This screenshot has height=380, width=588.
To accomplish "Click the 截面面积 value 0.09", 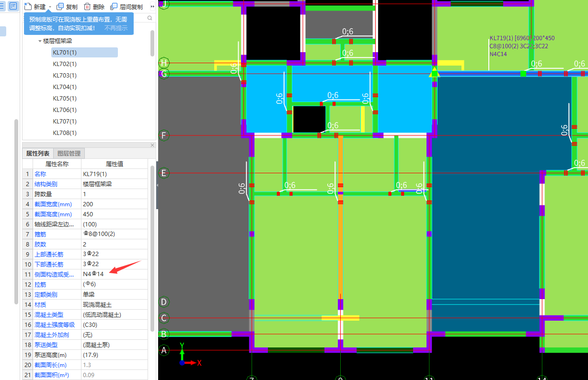I will coord(115,375).
